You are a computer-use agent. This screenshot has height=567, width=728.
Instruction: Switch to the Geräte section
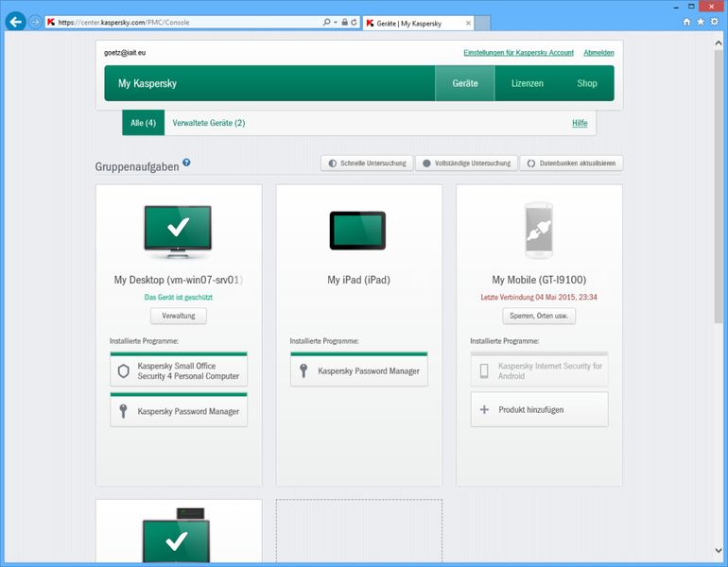click(x=465, y=83)
